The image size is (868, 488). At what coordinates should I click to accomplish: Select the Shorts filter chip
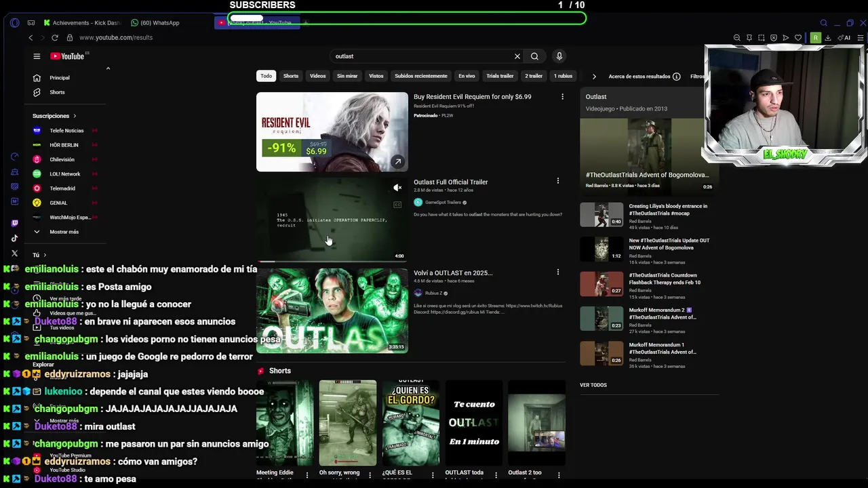point(291,76)
